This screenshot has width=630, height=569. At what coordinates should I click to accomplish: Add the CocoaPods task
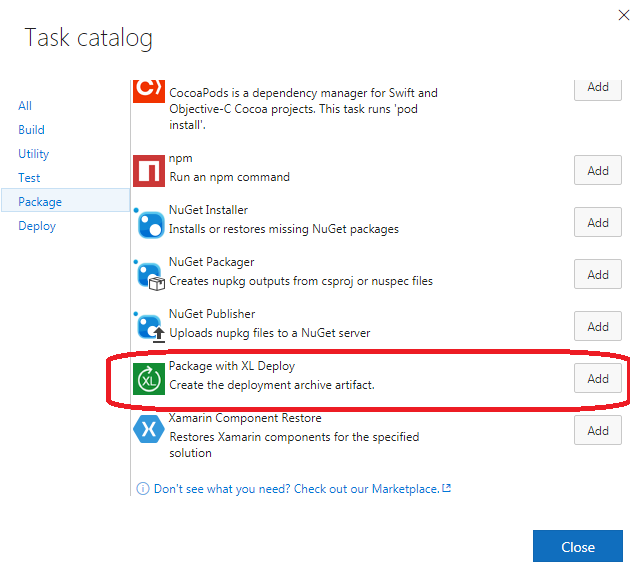click(598, 88)
